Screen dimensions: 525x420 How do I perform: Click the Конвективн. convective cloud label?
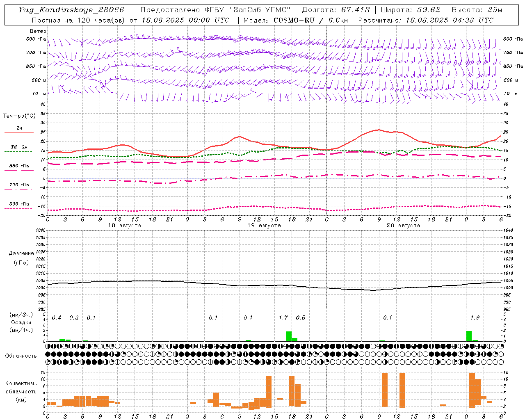(x=21, y=383)
